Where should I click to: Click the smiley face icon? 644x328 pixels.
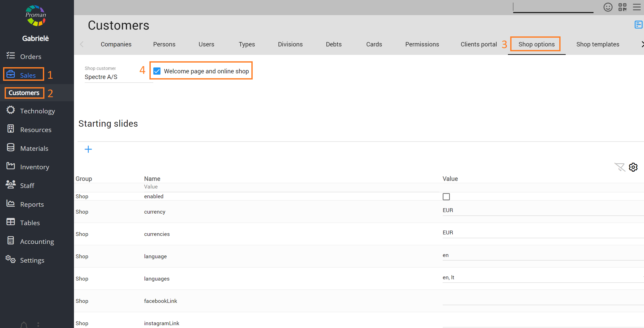click(x=608, y=7)
